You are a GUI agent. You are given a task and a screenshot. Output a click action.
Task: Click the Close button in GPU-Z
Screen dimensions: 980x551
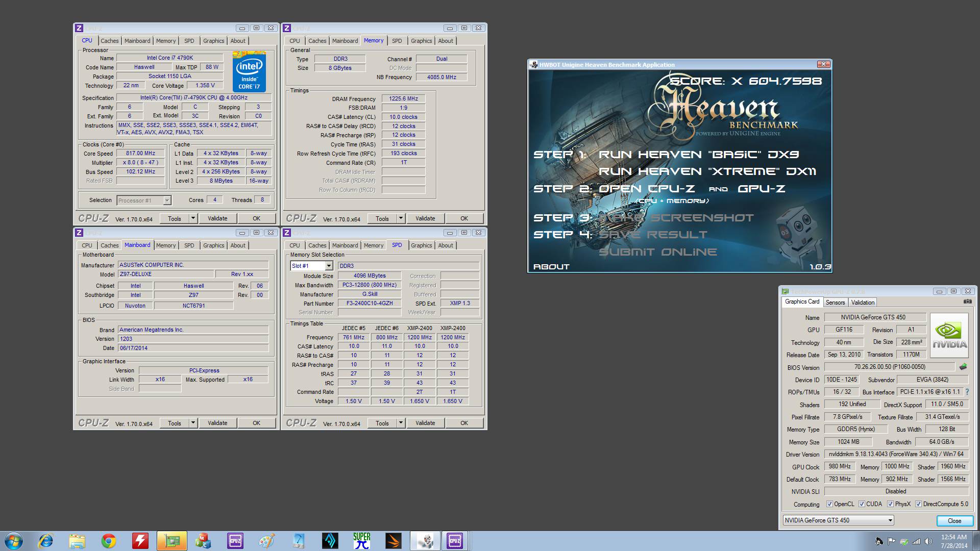click(954, 521)
